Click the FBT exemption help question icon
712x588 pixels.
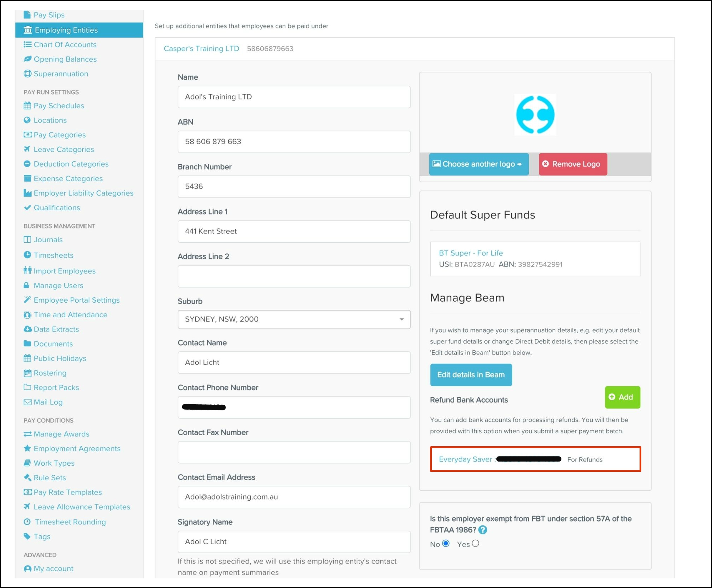[x=483, y=530]
